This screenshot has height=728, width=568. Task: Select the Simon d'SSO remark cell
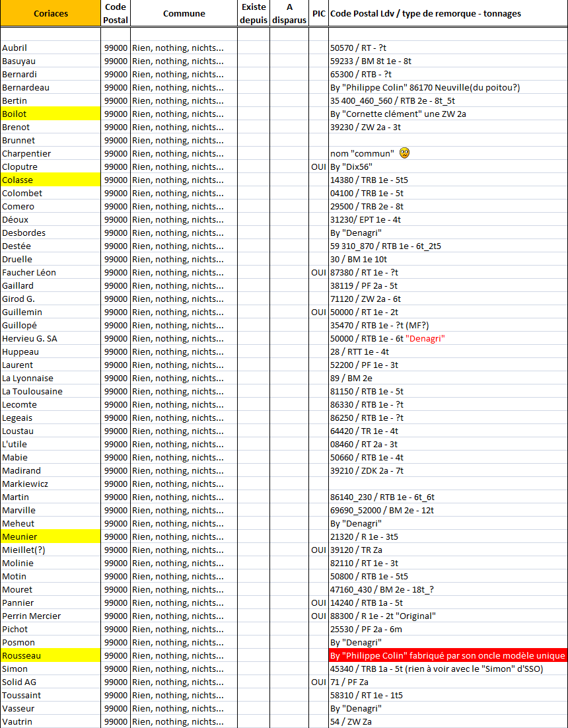click(x=448, y=669)
